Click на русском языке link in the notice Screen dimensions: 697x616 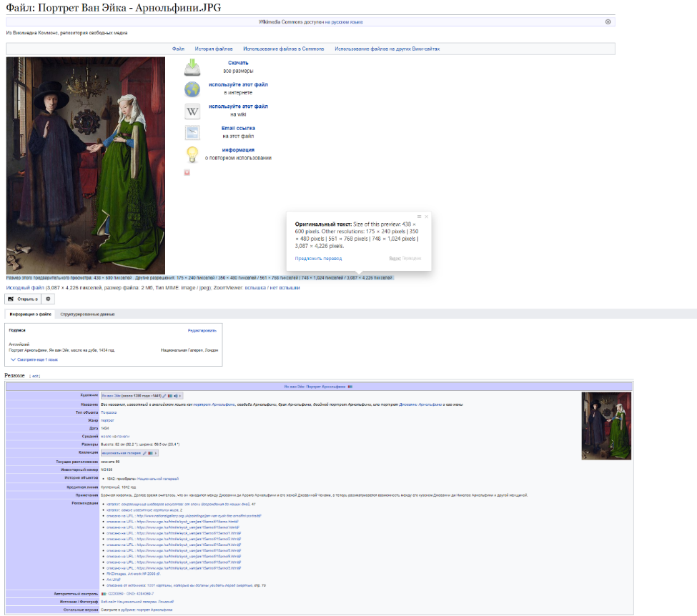[x=344, y=21]
